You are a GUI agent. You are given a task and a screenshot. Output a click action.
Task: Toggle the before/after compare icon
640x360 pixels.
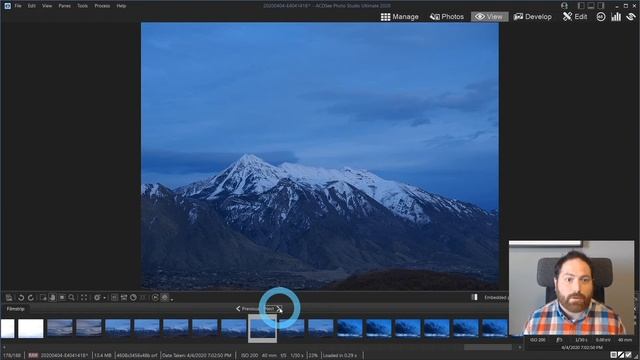coord(474,297)
